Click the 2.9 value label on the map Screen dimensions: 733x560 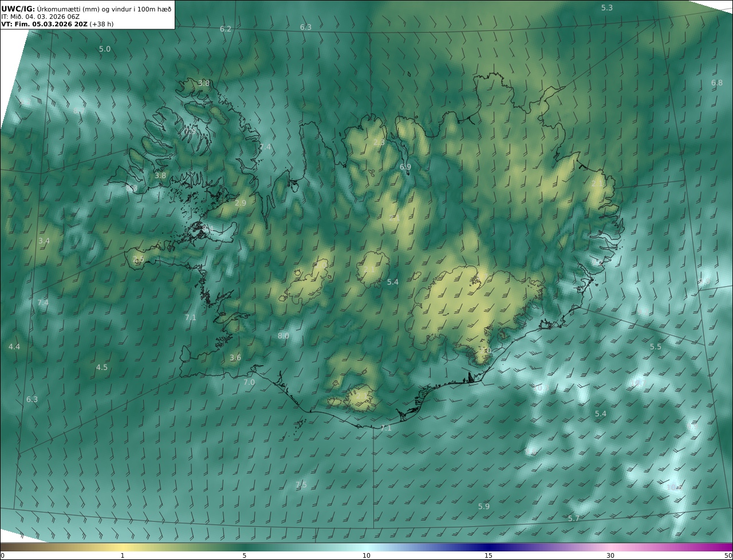[x=241, y=203]
